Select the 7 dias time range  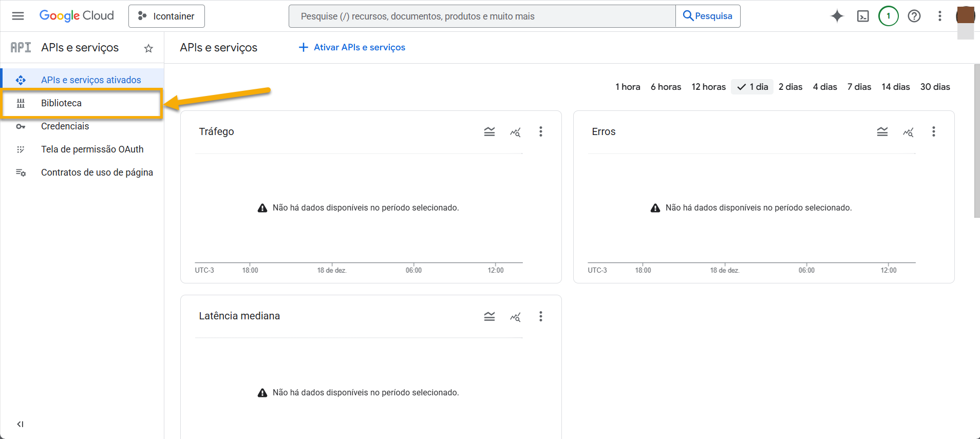859,87
